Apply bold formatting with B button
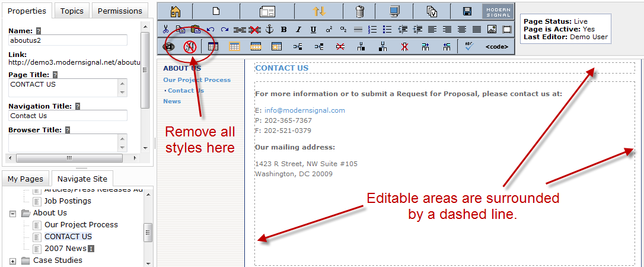This screenshot has width=644, height=267. 283,29
